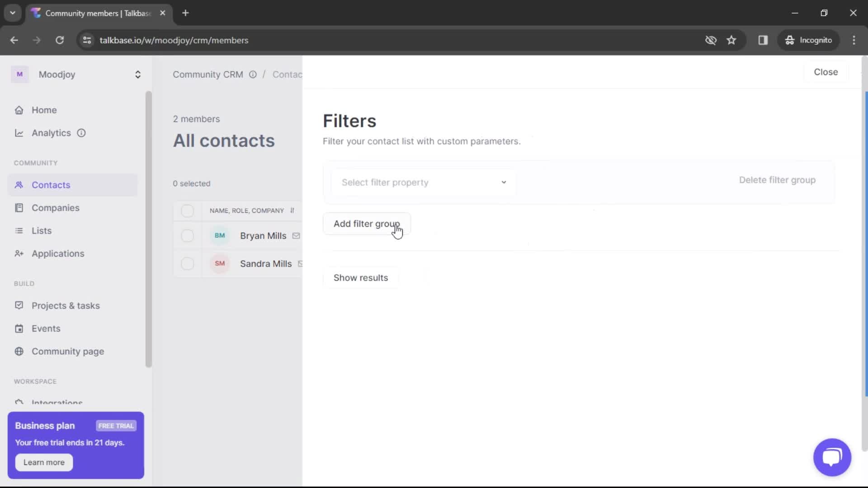Select the Contacts tab menu

click(51, 185)
